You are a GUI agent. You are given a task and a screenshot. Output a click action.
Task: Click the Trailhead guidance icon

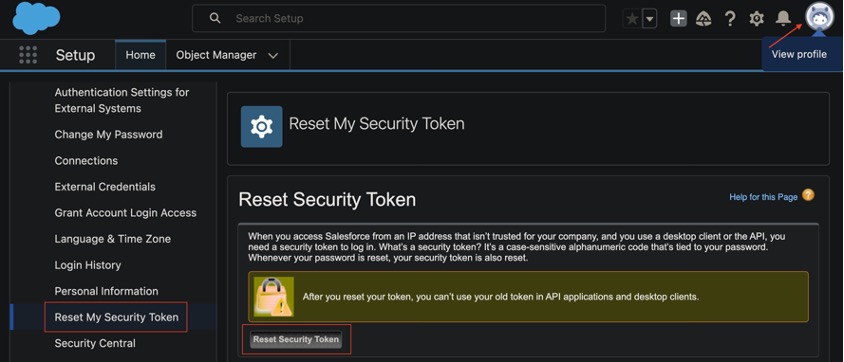704,19
